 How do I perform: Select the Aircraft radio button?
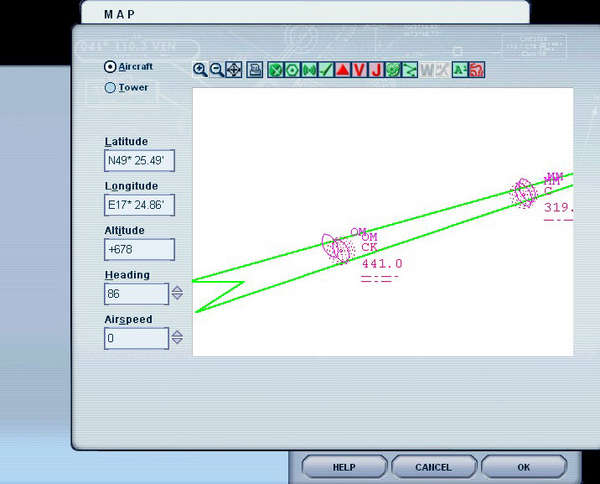(x=110, y=67)
